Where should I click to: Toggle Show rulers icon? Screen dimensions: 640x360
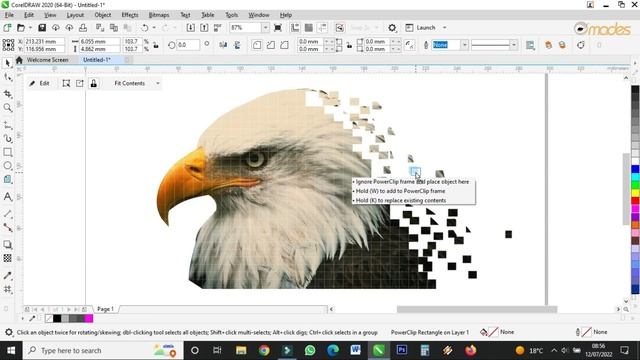click(295, 28)
